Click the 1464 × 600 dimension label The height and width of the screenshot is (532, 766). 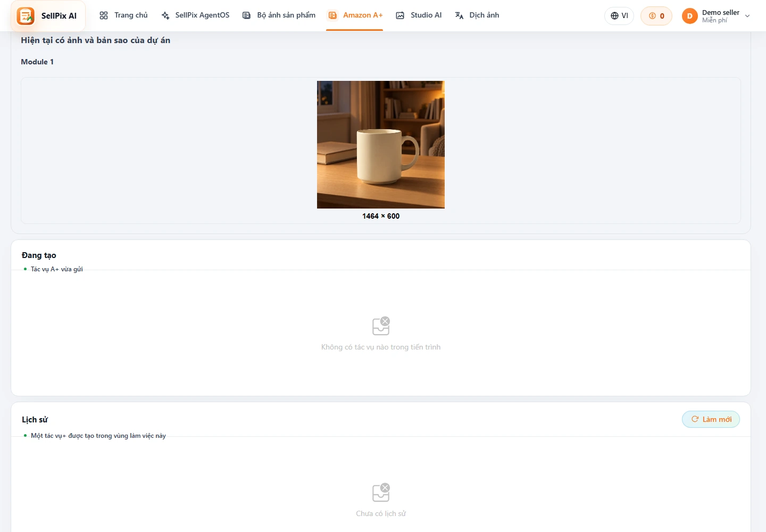pos(381,216)
